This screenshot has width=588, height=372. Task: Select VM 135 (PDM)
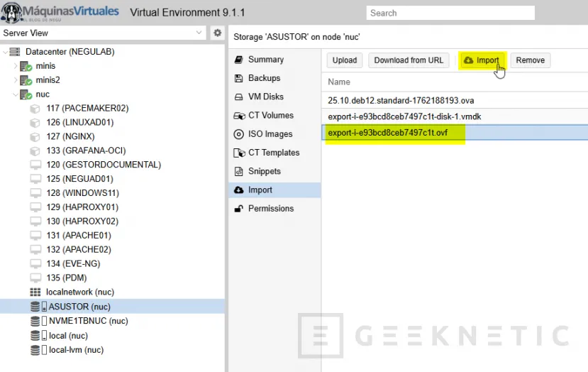point(113,278)
